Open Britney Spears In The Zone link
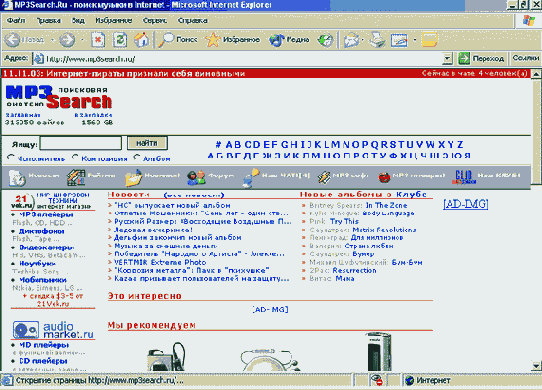 click(x=358, y=205)
